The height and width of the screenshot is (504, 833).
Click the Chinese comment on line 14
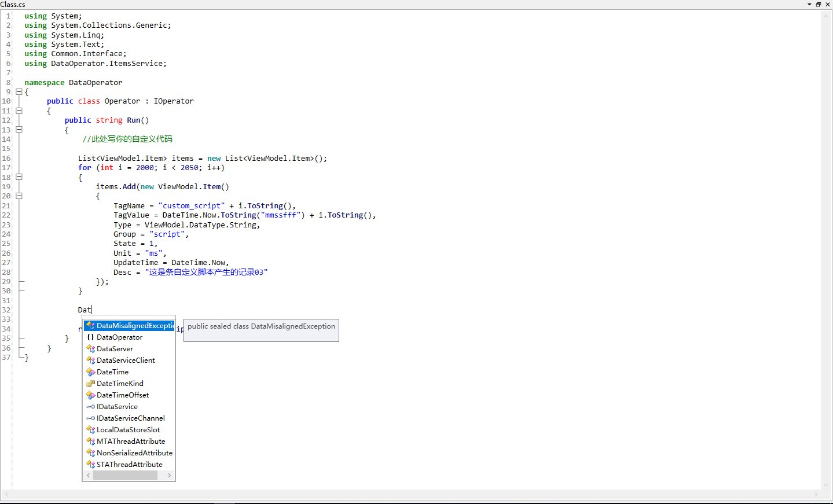(127, 139)
